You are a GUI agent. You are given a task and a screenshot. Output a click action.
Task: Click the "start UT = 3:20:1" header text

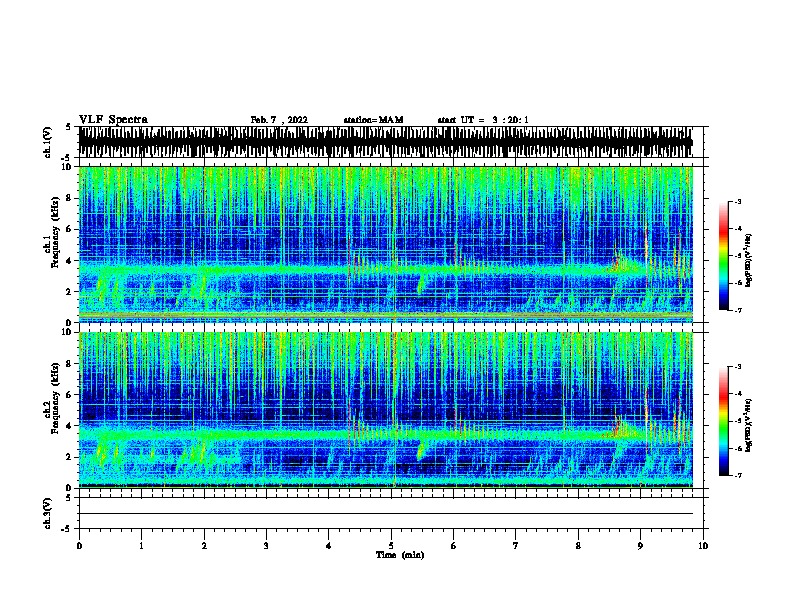pos(483,120)
